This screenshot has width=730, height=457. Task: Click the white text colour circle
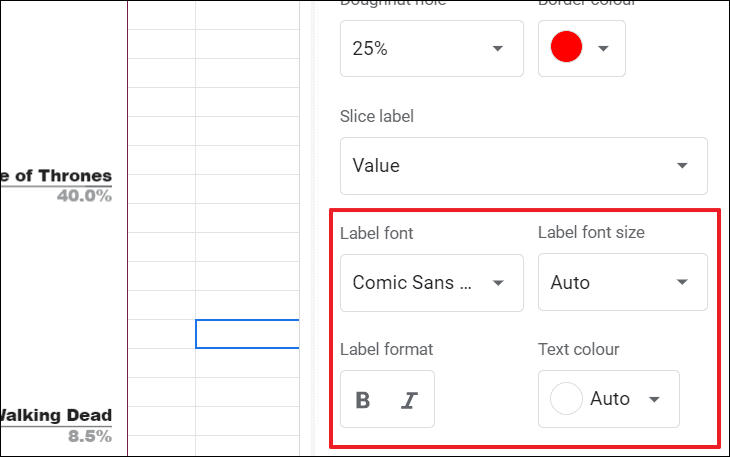[x=567, y=399]
